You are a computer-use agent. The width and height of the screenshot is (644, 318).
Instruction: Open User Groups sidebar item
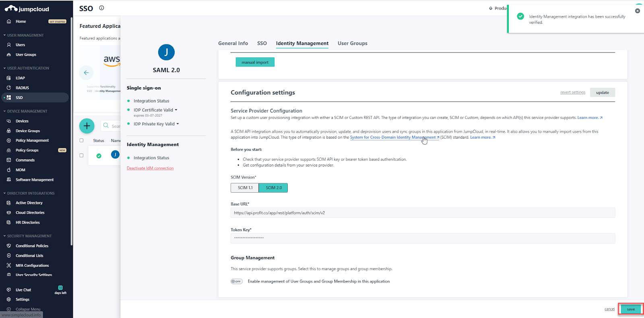tap(26, 55)
